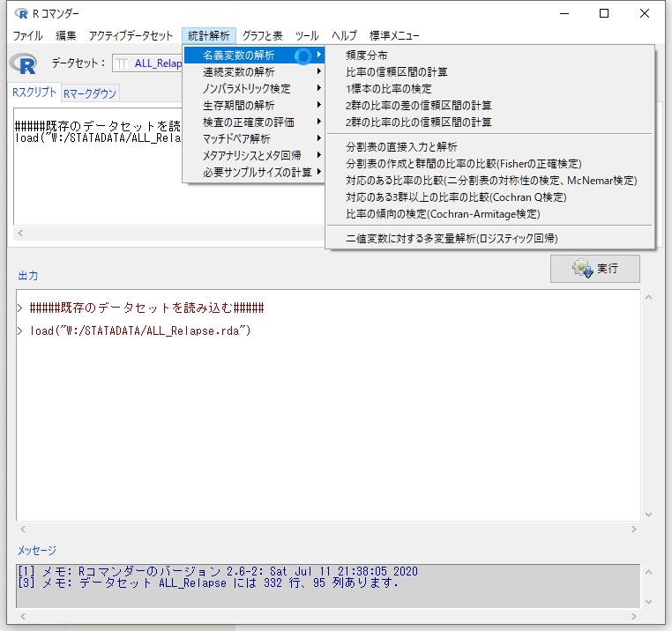Click the gear icon on 実行 button
Image resolution: width=672 pixels, height=631 pixels.
582,269
